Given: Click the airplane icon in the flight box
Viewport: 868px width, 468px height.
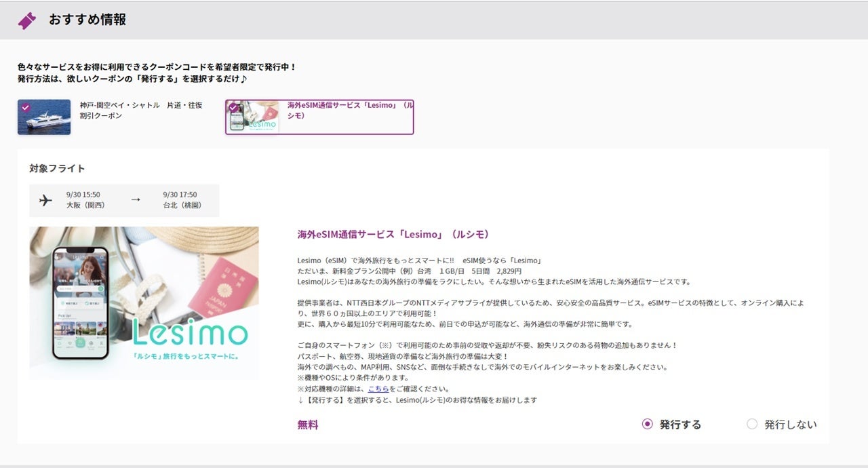Looking at the screenshot, I should pyautogui.click(x=45, y=200).
